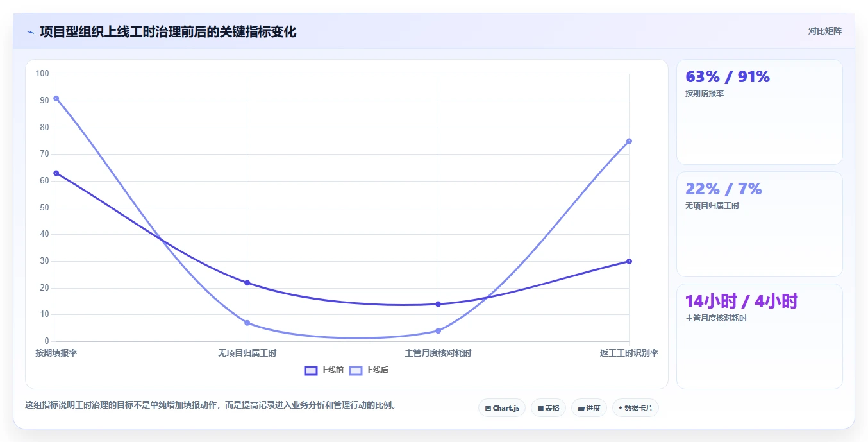Click the 对比矩阵 label in header
Screen dimensions: 868x442
point(824,31)
